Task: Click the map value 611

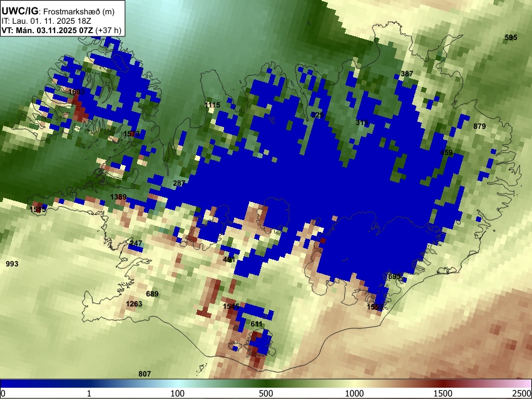Action: click(257, 324)
